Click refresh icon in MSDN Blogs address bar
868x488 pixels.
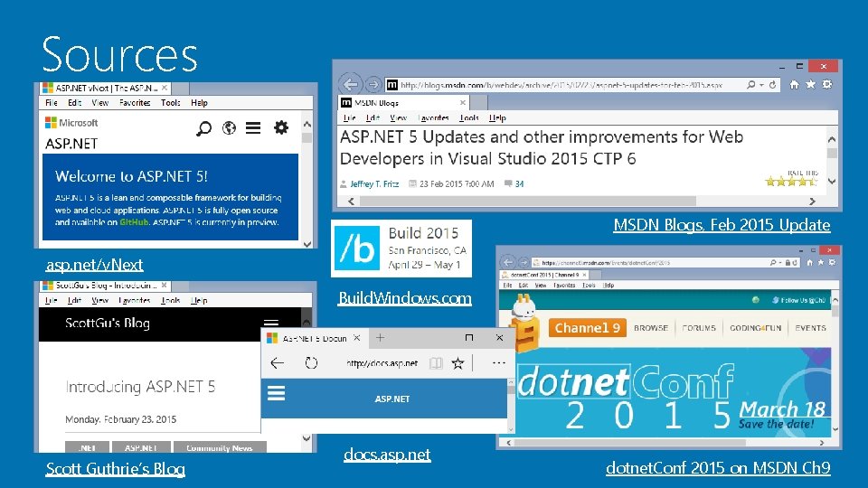[772, 85]
